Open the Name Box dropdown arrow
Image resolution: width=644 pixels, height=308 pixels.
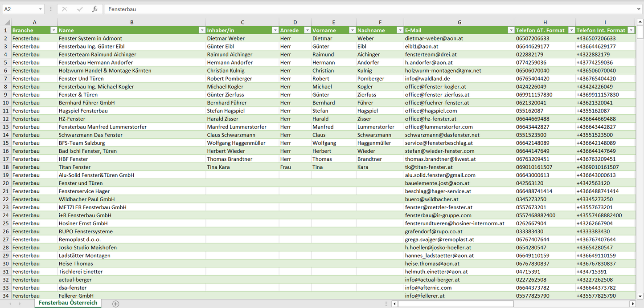click(x=40, y=9)
